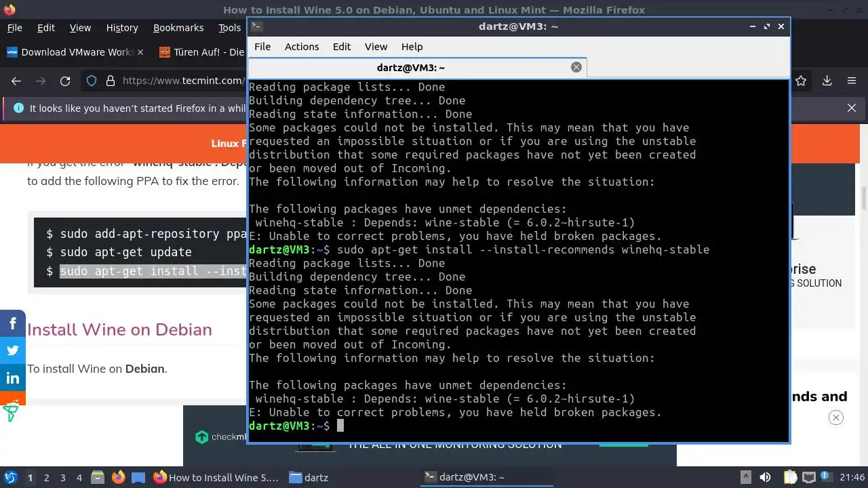This screenshot has width=868, height=488.
Task: Open the Firefox hamburger menu
Action: pyautogui.click(x=852, y=81)
